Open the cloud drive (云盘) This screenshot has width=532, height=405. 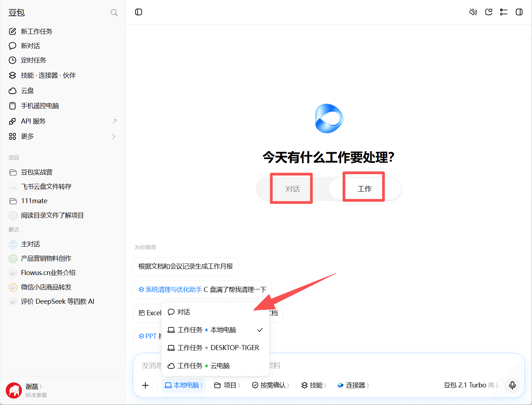(63, 91)
